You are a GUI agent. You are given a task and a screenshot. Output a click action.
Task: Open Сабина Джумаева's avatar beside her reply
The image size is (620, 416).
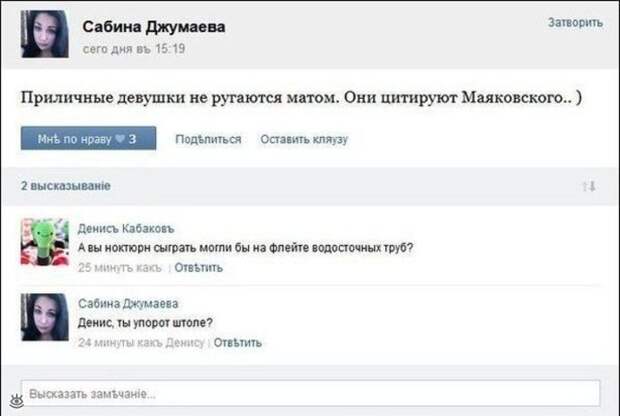tap(45, 317)
